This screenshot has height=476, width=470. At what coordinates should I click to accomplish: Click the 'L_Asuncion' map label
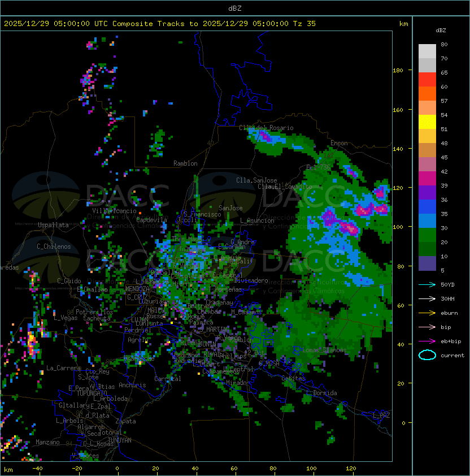point(257,220)
